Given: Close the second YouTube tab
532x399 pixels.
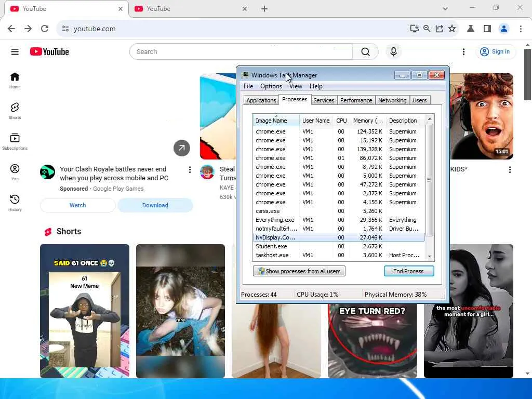Looking at the screenshot, I should (245, 9).
